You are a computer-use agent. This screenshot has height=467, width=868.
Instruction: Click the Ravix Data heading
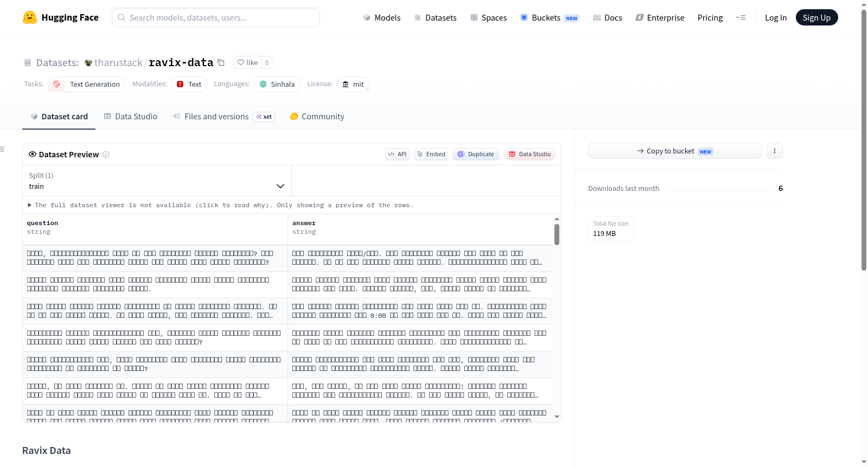point(47,451)
